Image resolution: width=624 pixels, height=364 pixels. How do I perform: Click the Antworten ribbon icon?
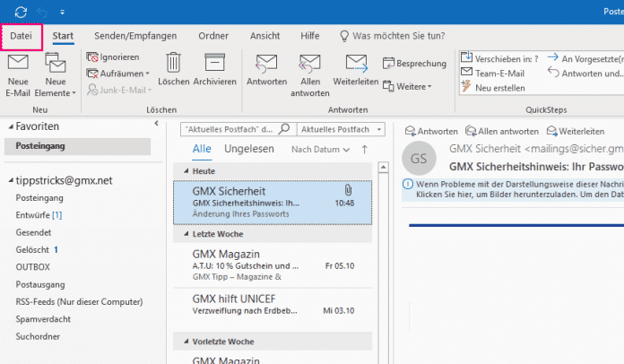pyautogui.click(x=265, y=65)
